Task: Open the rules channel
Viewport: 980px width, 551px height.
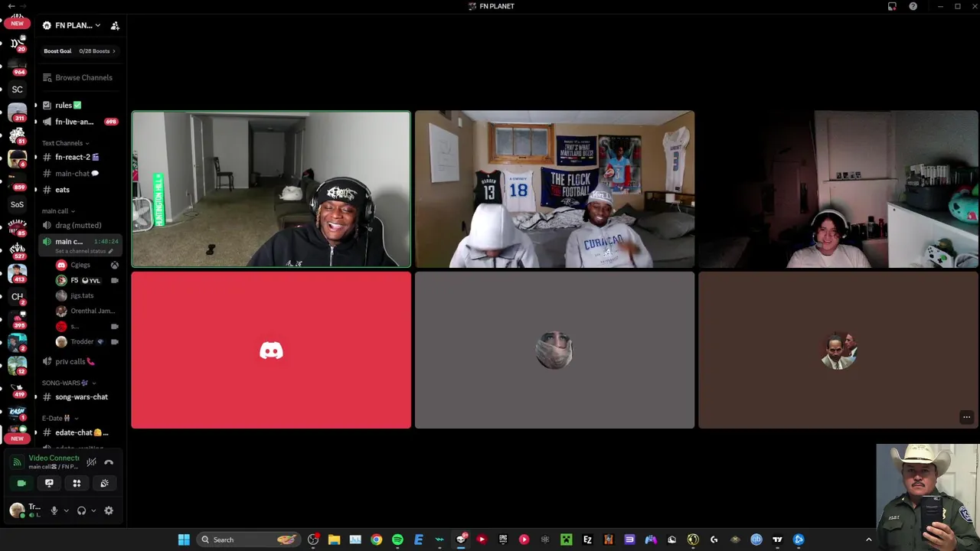Action: pos(80,105)
